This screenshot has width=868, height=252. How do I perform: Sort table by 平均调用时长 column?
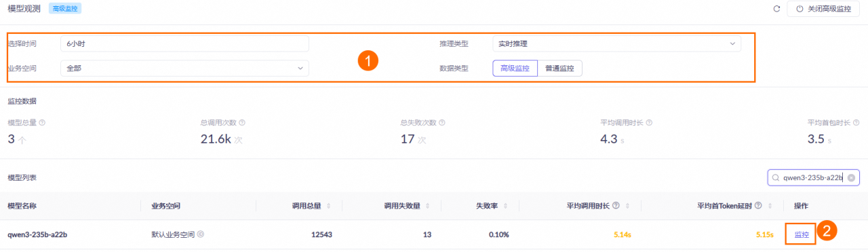627,206
